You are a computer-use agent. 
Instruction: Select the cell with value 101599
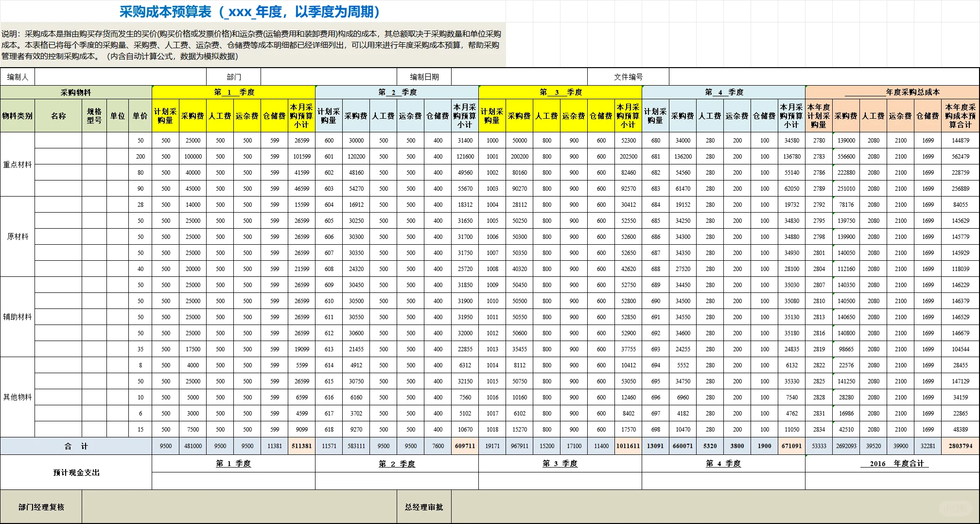(302, 157)
